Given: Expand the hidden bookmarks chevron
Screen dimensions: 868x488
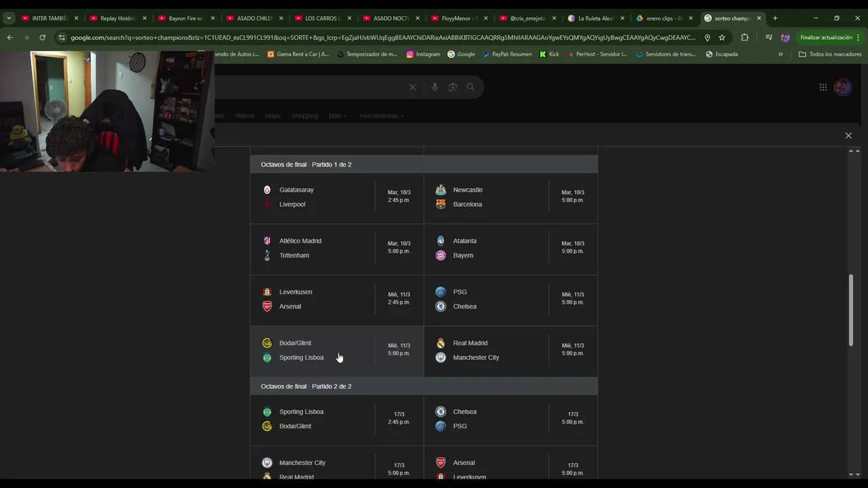Looking at the screenshot, I should click(781, 54).
